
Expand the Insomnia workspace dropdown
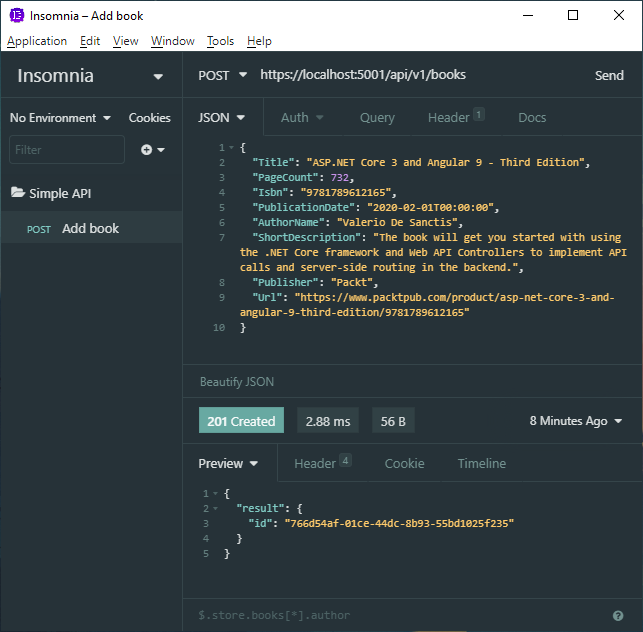point(158,76)
